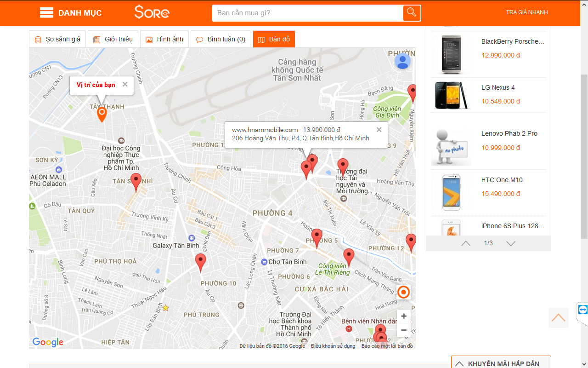Viewport: 588px width, 368px height.
Task: Click red hospital icon Bệnh viện Nhân dân
Action: pyautogui.click(x=349, y=329)
